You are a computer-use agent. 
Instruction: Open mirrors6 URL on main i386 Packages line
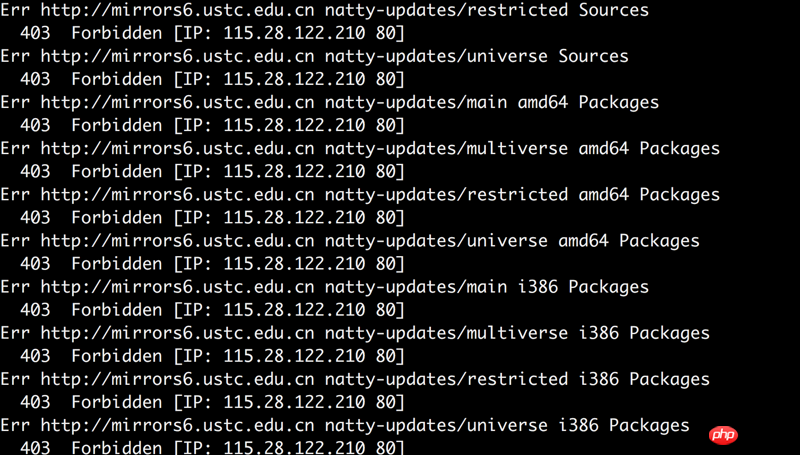point(178,287)
